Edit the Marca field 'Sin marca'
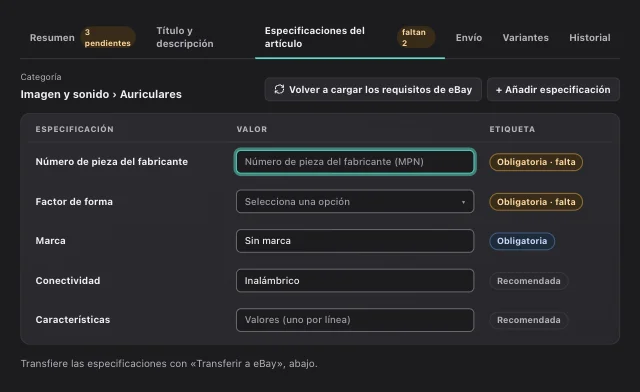The image size is (640, 392). tap(355, 241)
